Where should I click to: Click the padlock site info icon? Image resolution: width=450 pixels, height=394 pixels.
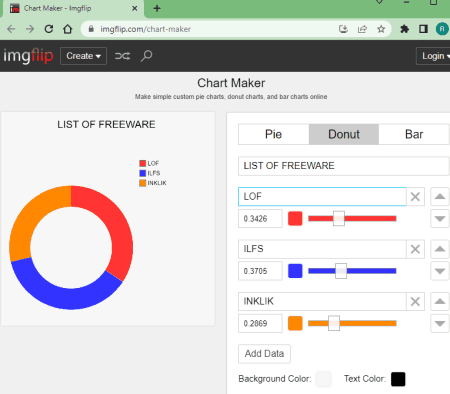coord(91,29)
